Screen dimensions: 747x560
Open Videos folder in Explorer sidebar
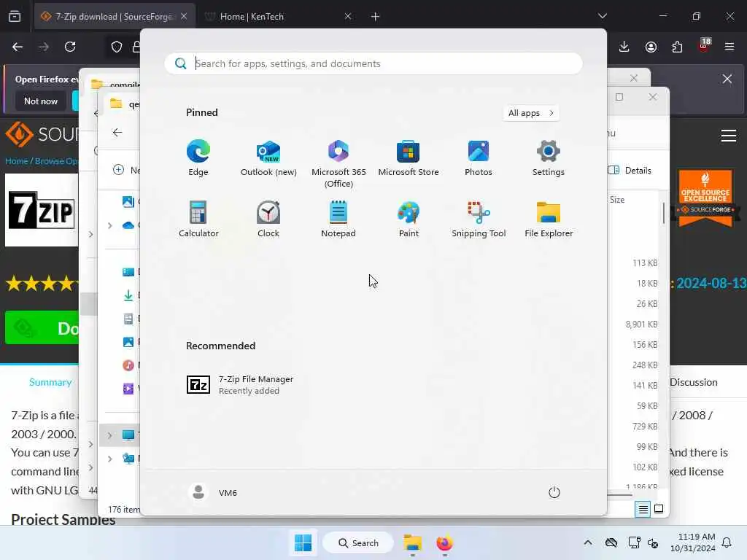tap(128, 389)
